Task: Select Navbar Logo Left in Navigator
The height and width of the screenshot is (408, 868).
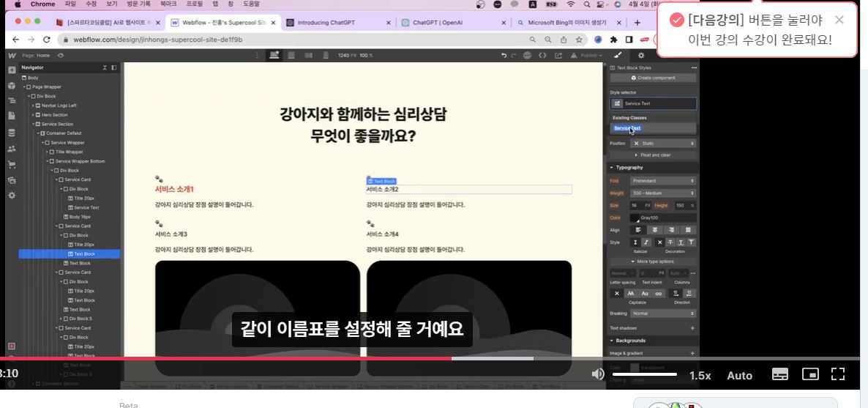Action: click(x=70, y=105)
